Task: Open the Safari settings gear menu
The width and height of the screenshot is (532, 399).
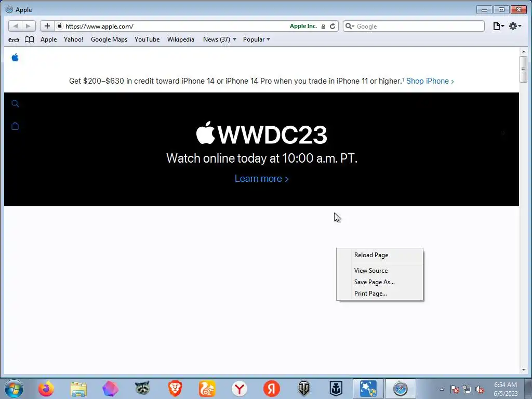Action: pos(515,26)
